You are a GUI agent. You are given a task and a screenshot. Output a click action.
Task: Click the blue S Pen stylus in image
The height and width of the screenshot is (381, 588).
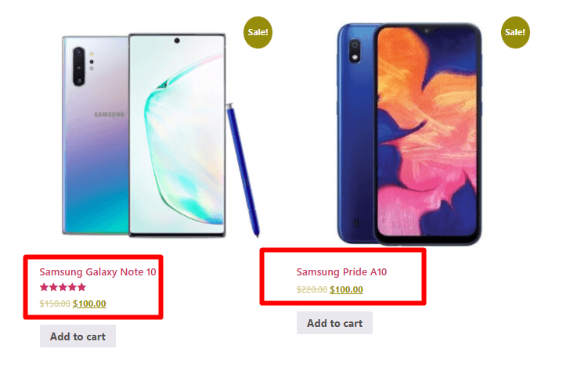[243, 171]
